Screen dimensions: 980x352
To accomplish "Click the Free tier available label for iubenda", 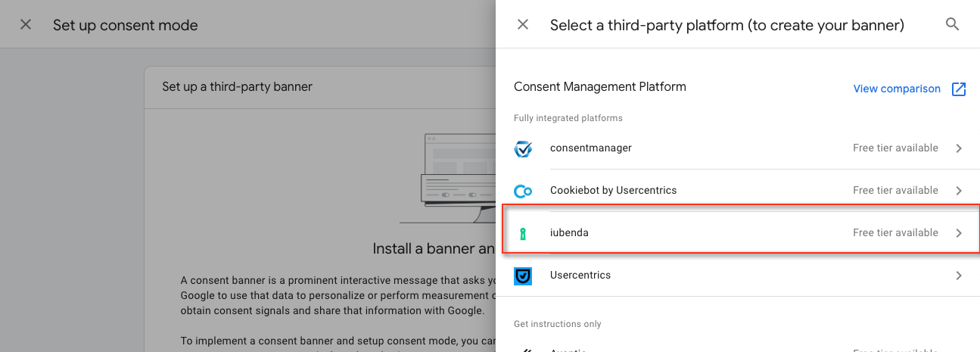I will pyautogui.click(x=895, y=232).
